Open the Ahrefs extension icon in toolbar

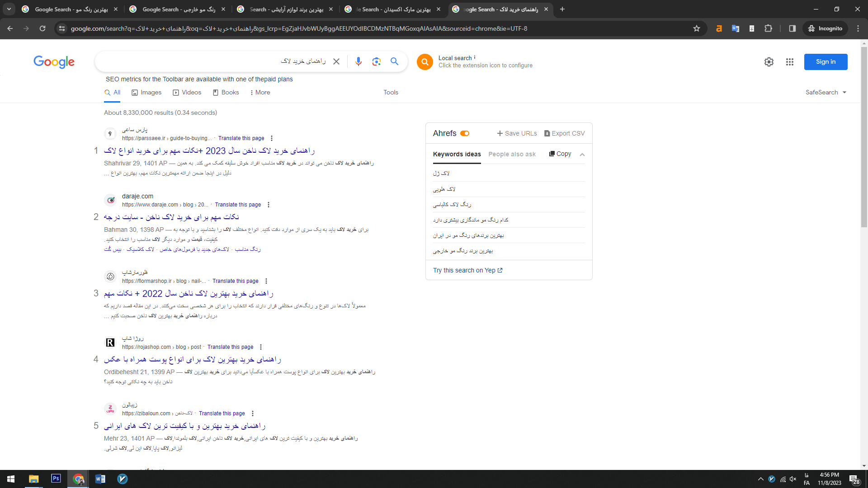click(x=719, y=28)
